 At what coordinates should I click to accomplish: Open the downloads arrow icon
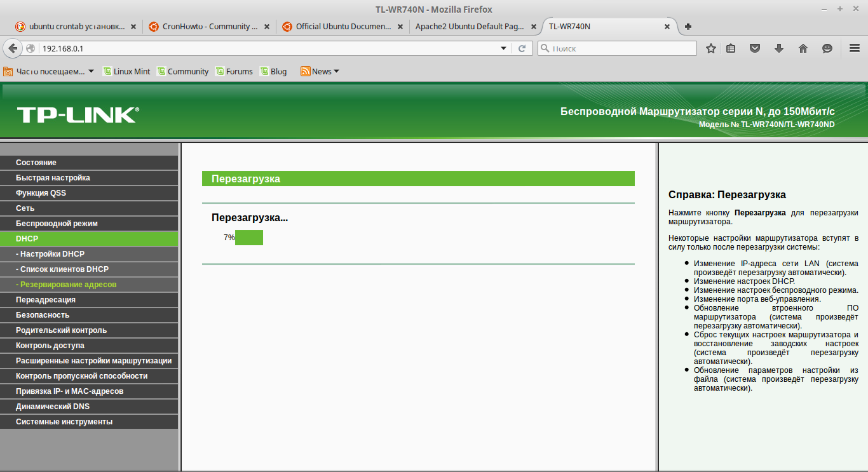click(779, 48)
